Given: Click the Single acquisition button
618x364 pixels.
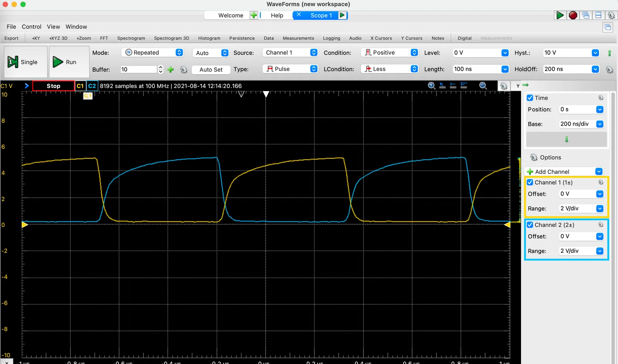Looking at the screenshot, I should click(x=25, y=62).
